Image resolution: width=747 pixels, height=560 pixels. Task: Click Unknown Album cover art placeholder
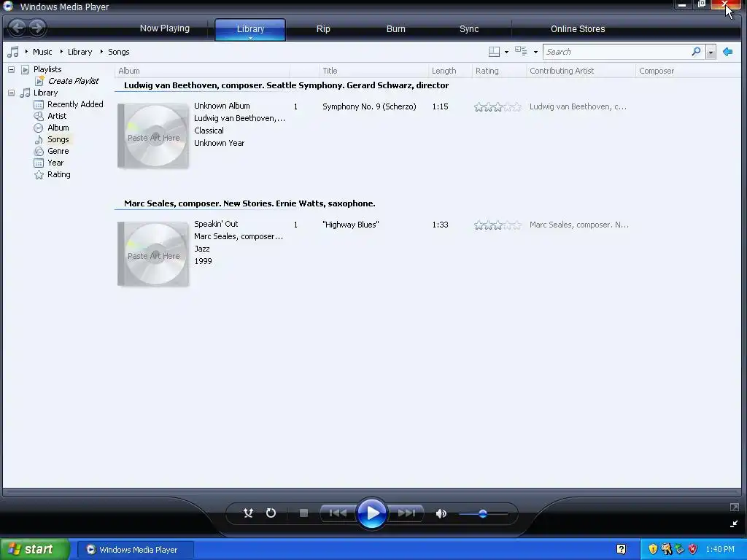point(153,136)
